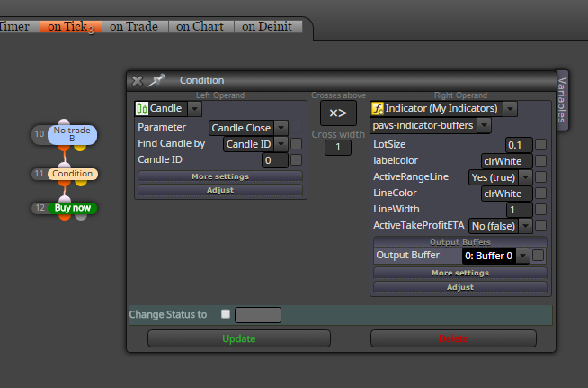Image resolution: width=588 pixels, height=388 pixels.
Task: Open the Find Candle by dropdown
Action: pos(281,144)
